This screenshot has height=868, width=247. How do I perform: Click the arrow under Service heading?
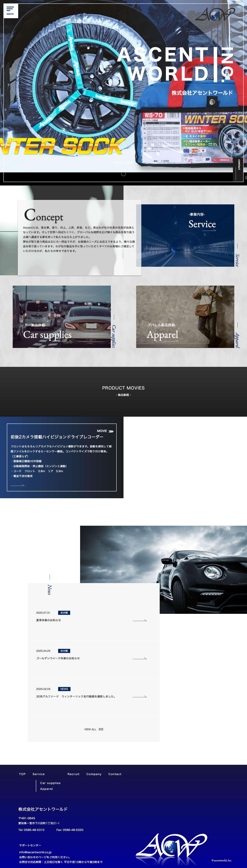(209, 230)
